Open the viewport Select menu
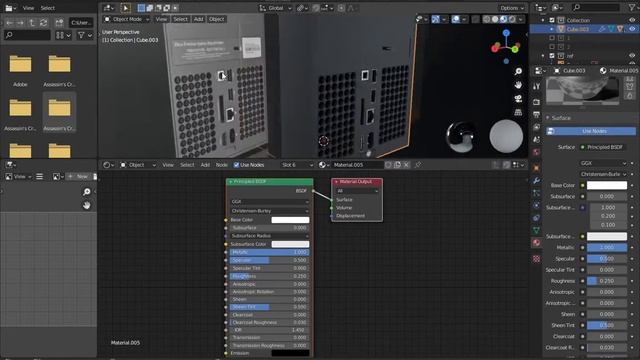 click(180, 19)
